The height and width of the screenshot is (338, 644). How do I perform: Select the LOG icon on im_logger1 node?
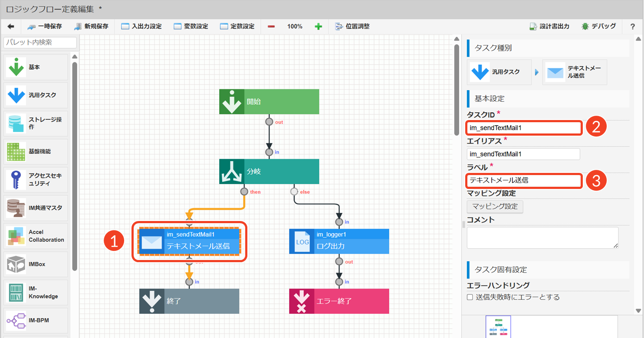click(302, 241)
